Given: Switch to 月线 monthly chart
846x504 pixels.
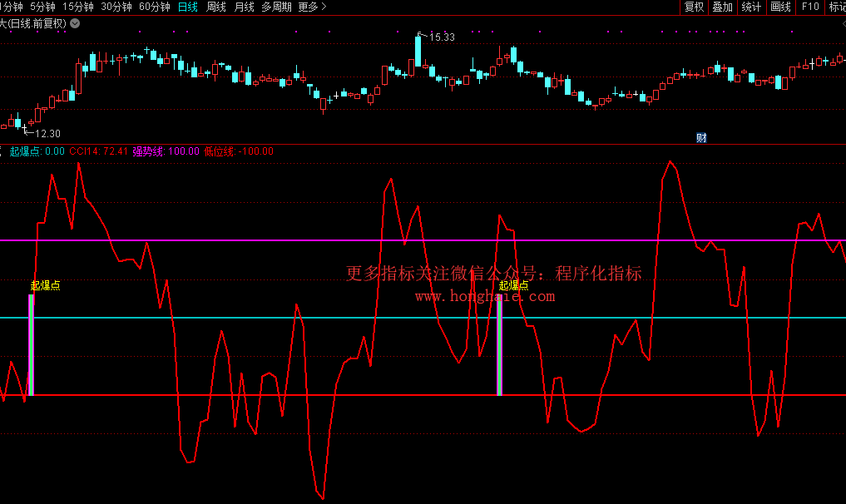Looking at the screenshot, I should click(x=245, y=7).
